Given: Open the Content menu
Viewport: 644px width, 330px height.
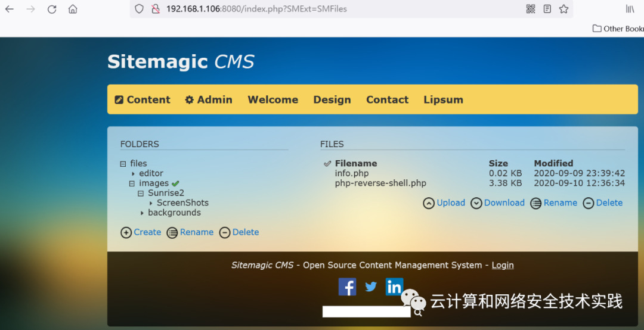Looking at the screenshot, I should point(143,99).
